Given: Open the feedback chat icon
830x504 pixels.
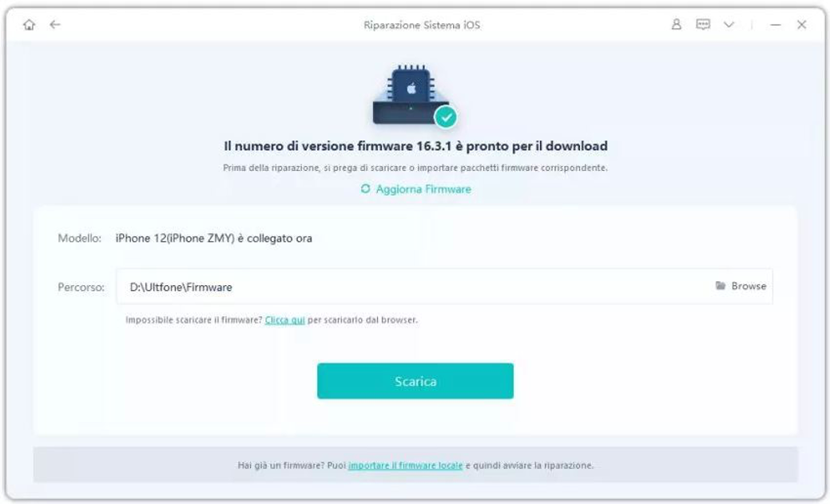Looking at the screenshot, I should coord(702,24).
